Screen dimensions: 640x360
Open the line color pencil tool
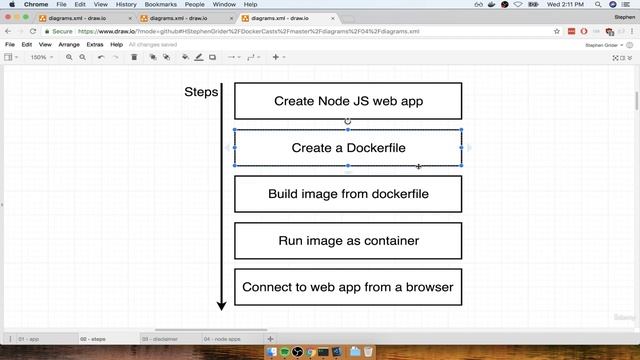(199, 58)
